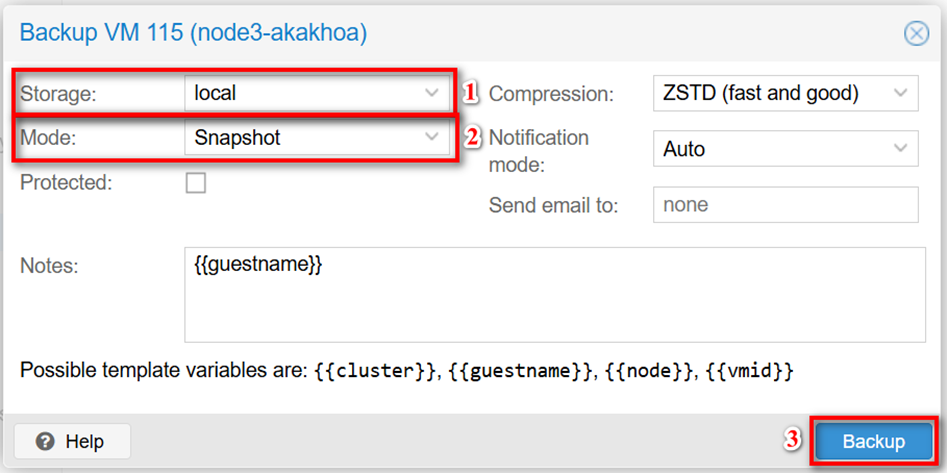Click the ZSTD (fast and good) compression field
The height and width of the screenshot is (473, 947).
point(765,93)
